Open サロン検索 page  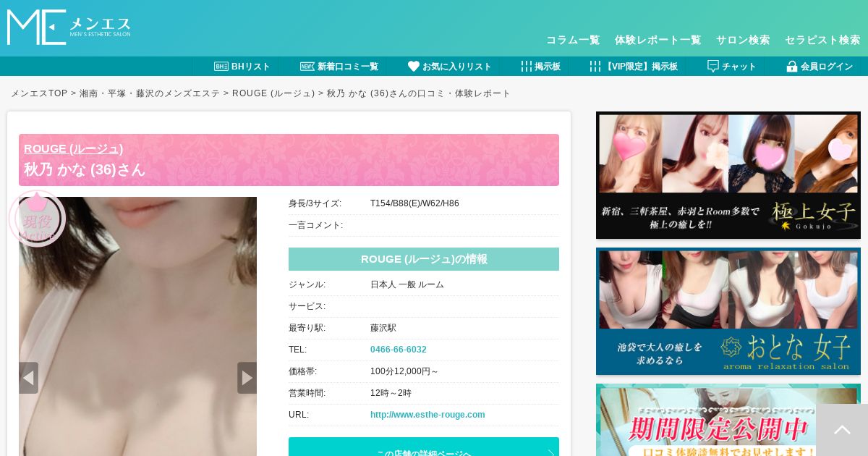[x=743, y=40]
